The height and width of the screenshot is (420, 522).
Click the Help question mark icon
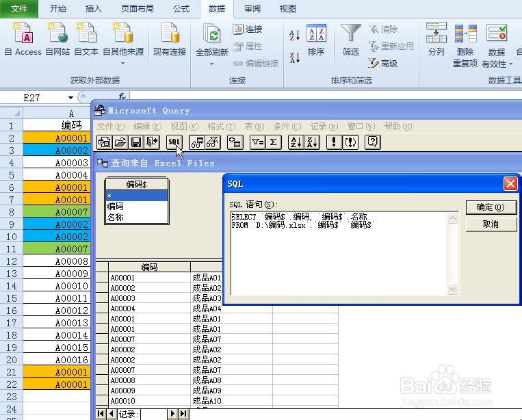click(373, 142)
